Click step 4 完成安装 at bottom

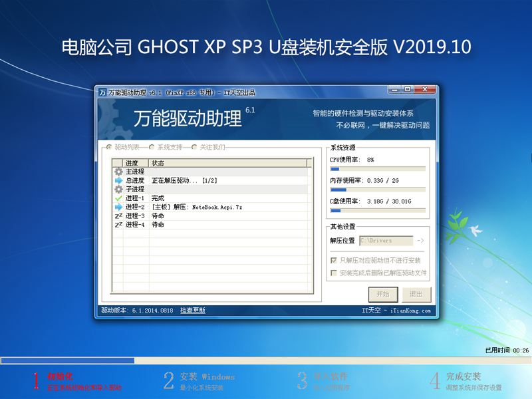(x=466, y=381)
